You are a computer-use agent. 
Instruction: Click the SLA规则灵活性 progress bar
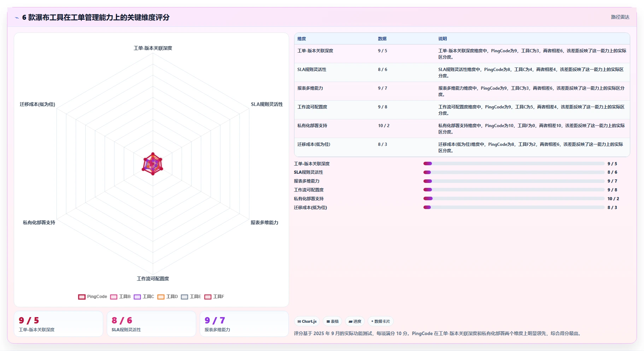(514, 172)
